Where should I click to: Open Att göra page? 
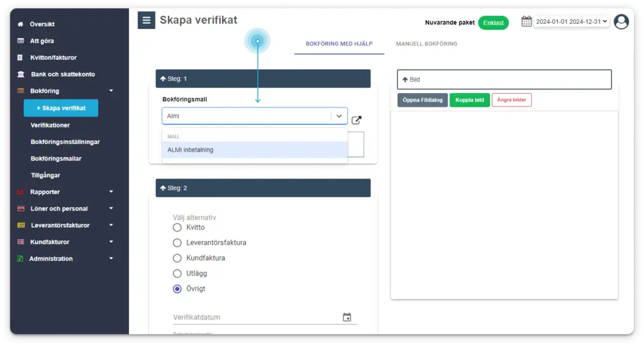[x=42, y=41]
